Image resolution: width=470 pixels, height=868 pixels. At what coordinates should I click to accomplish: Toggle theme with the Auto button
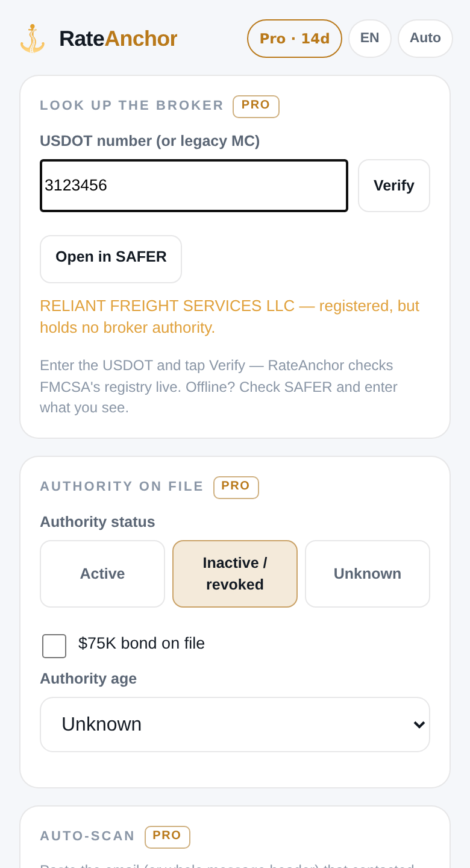[425, 38]
